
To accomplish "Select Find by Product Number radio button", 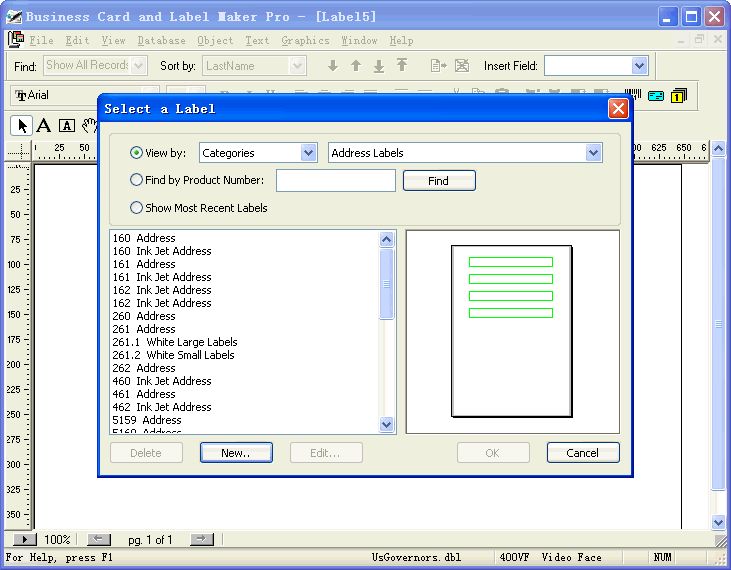I will pos(136,179).
